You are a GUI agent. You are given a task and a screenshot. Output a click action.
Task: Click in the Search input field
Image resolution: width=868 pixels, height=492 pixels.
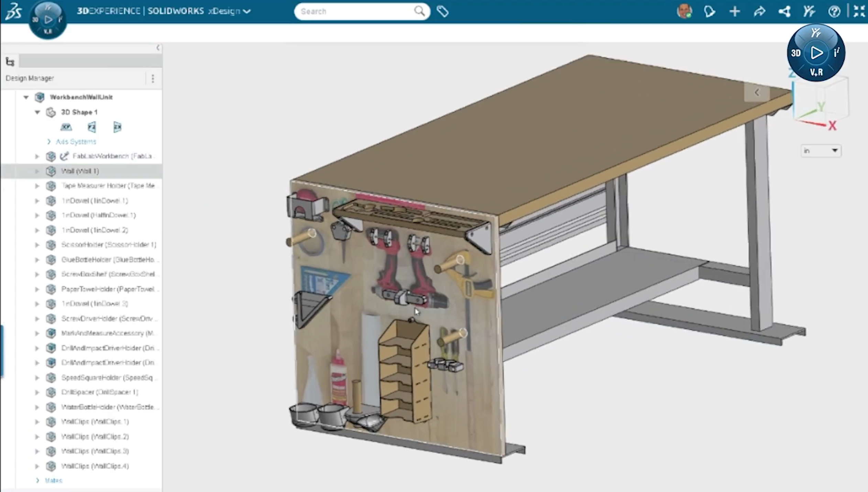pyautogui.click(x=354, y=11)
